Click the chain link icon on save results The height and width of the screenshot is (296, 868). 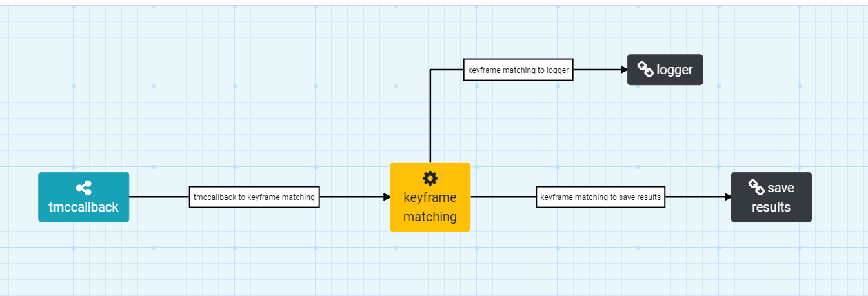(756, 187)
